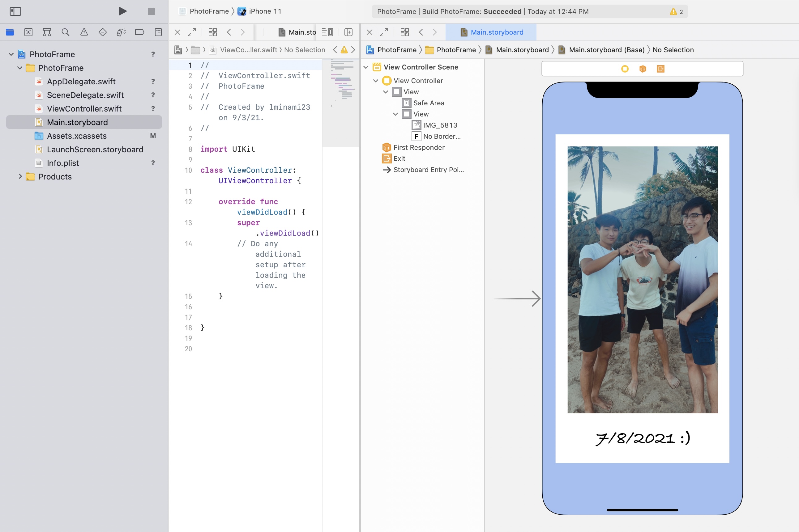This screenshot has height=532, width=799.
Task: Expand left editor to full size
Action: point(192,32)
